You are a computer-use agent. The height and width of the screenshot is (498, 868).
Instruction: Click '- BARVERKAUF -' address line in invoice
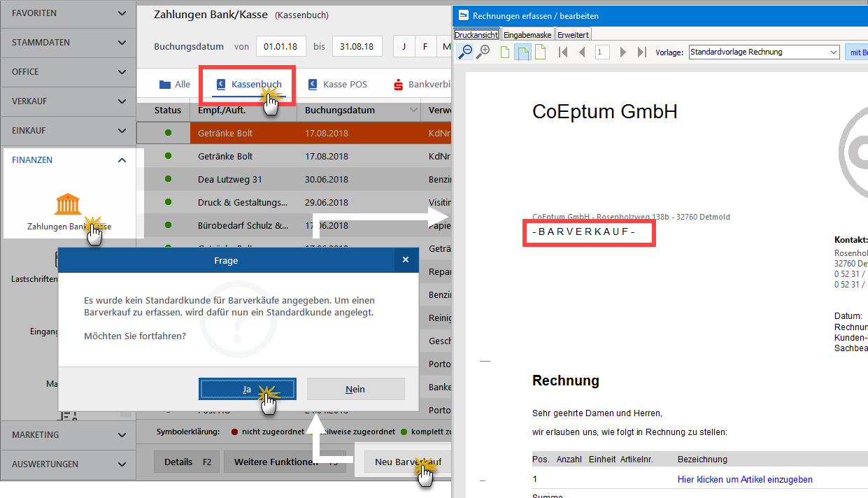coord(584,232)
